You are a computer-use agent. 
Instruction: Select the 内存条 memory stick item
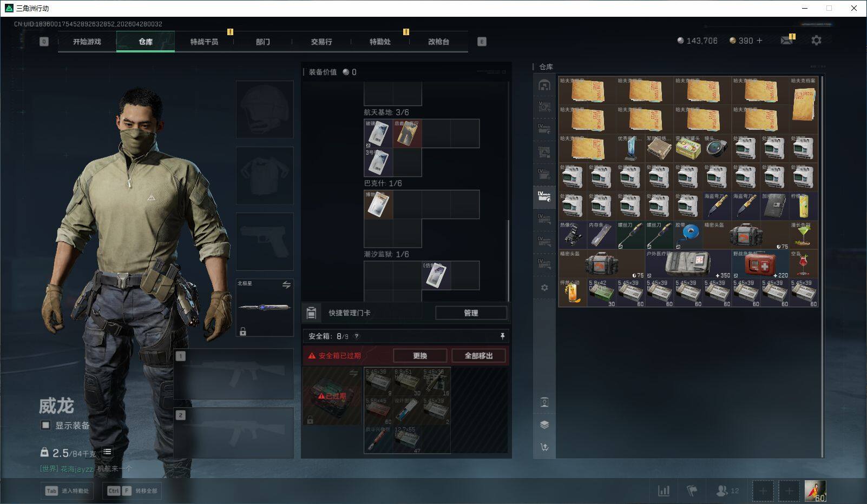click(601, 235)
